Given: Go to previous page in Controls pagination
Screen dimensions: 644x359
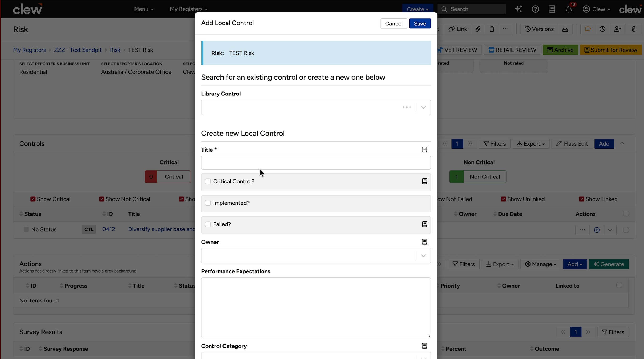Looking at the screenshot, I should 445,144.
